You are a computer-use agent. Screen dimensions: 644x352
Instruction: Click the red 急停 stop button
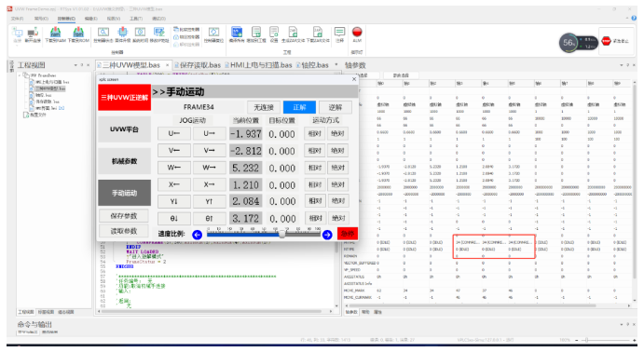[x=348, y=234]
